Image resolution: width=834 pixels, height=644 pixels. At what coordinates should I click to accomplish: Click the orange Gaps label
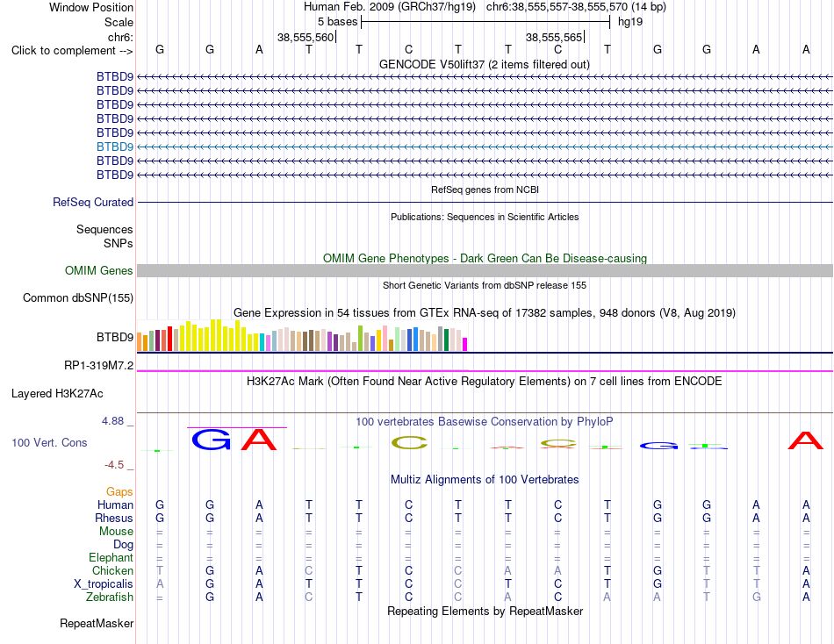[119, 492]
